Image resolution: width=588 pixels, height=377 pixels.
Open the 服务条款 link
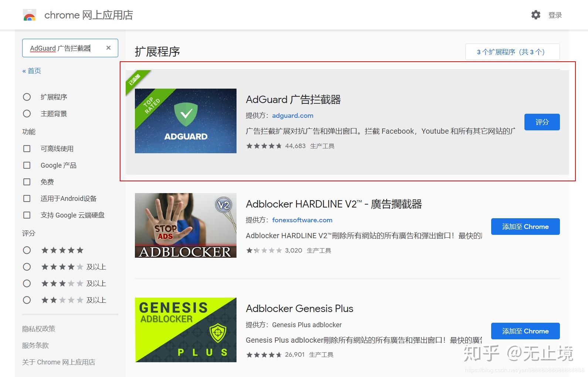(x=35, y=345)
